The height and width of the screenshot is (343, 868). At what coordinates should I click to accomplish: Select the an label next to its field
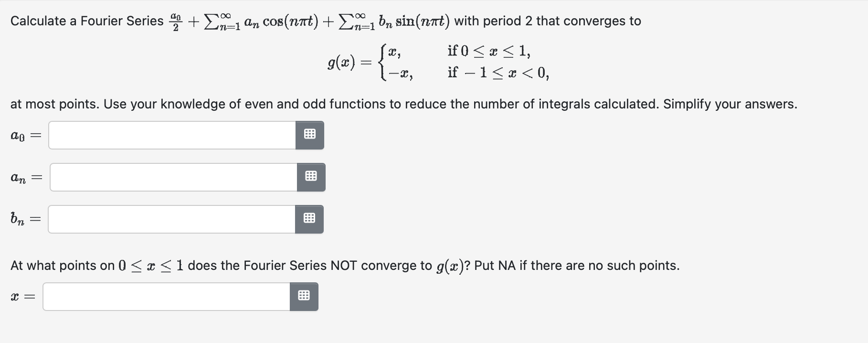pyautogui.click(x=19, y=177)
